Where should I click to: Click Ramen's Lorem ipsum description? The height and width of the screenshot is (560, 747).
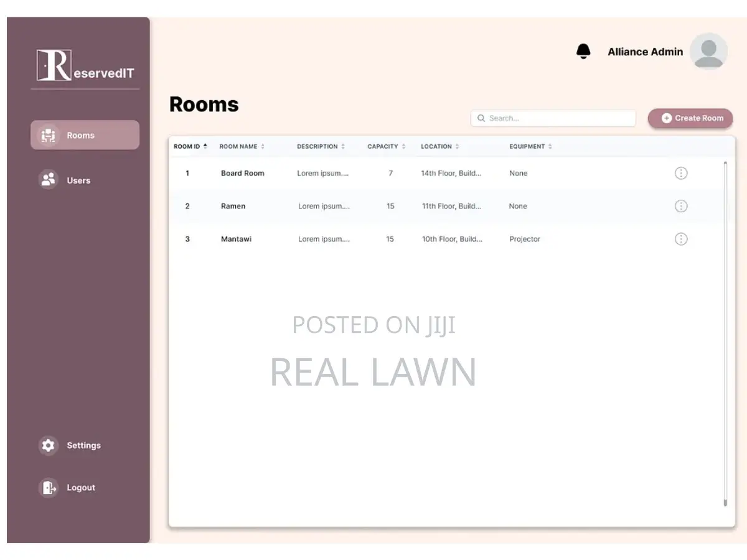coord(324,206)
